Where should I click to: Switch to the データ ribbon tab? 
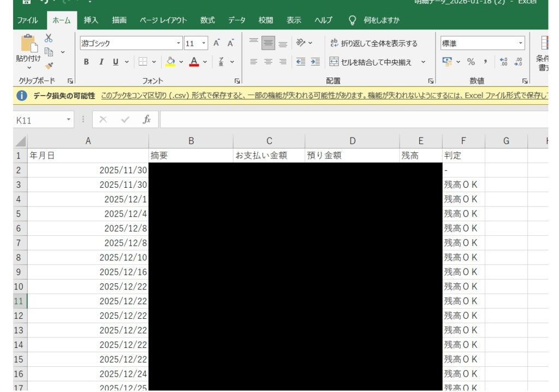pyautogui.click(x=236, y=20)
